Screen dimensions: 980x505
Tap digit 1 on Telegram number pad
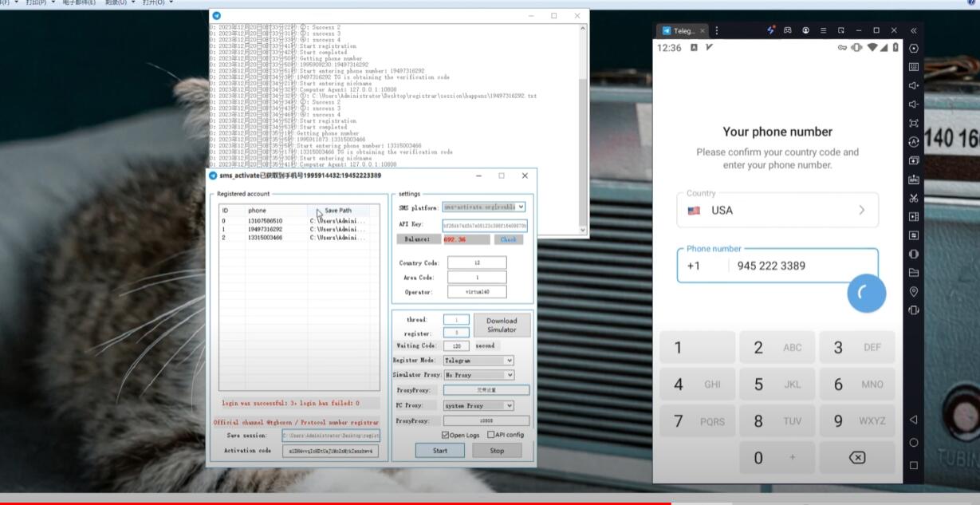697,347
